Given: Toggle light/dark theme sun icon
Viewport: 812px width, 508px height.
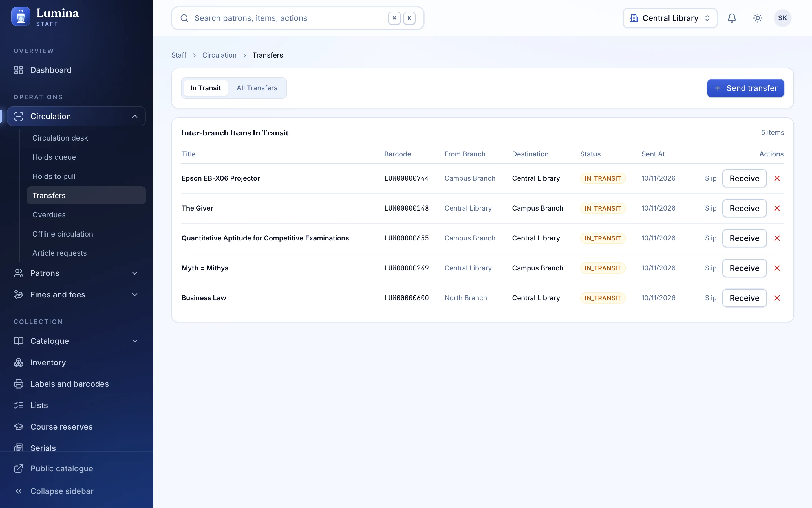Looking at the screenshot, I should pos(758,18).
